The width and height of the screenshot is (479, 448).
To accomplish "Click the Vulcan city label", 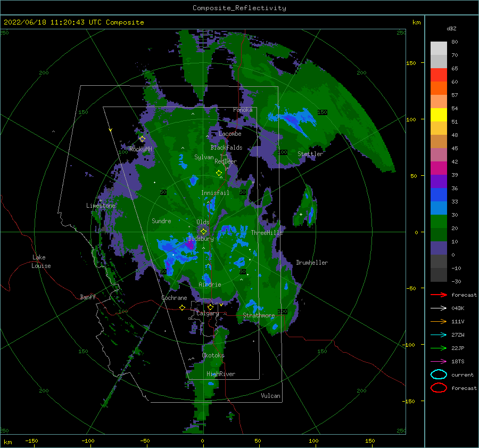I will click(270, 396).
